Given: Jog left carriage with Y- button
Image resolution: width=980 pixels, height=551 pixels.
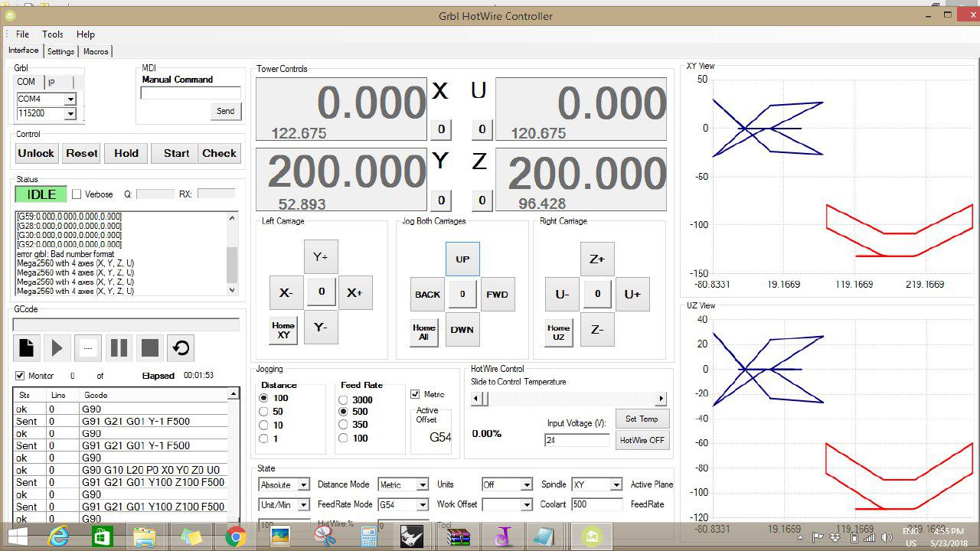Looking at the screenshot, I should (x=321, y=327).
